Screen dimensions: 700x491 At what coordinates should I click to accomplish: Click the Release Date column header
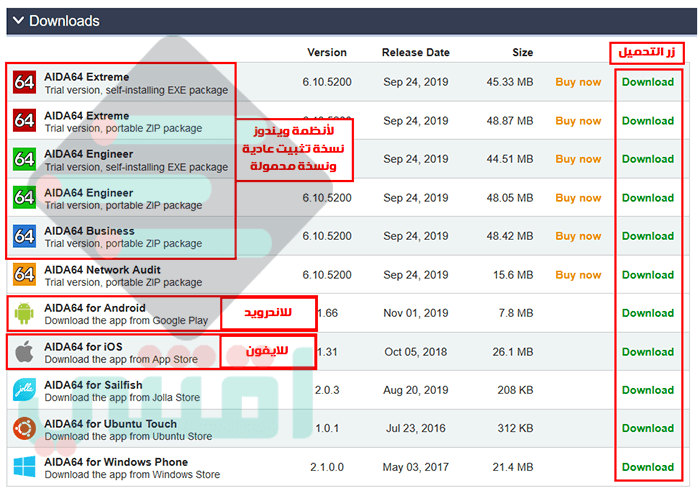pyautogui.click(x=416, y=52)
